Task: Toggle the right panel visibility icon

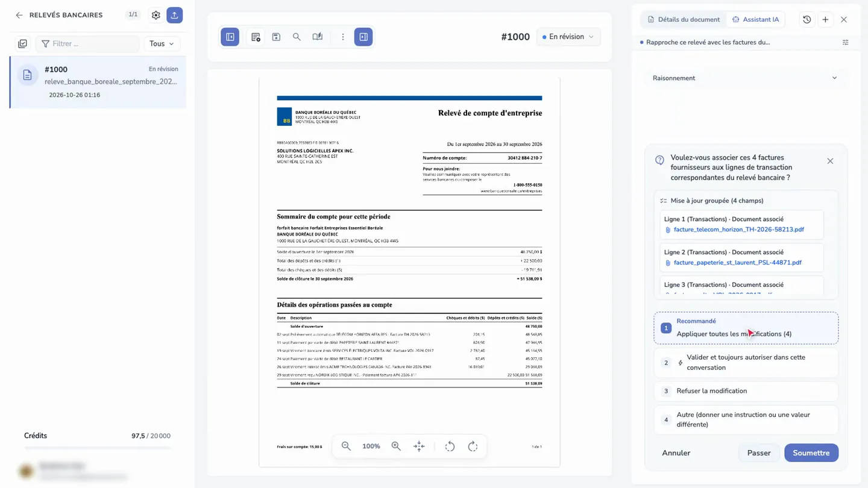Action: (x=363, y=37)
